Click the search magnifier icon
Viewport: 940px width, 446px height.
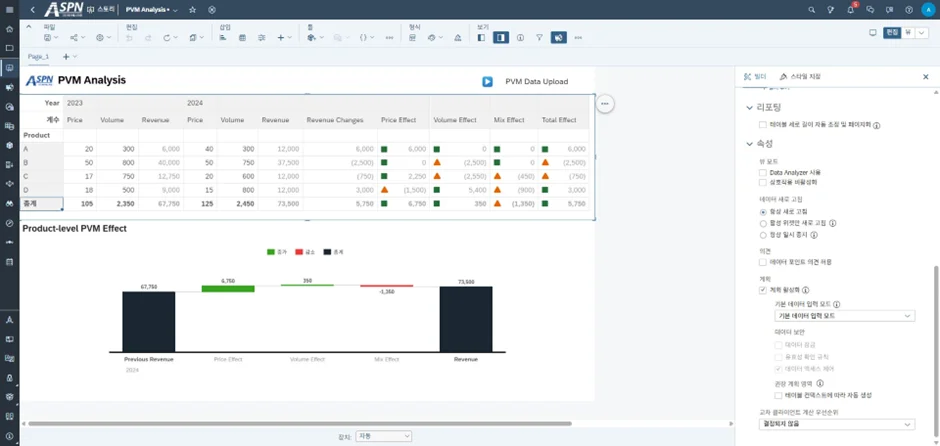pos(811,10)
